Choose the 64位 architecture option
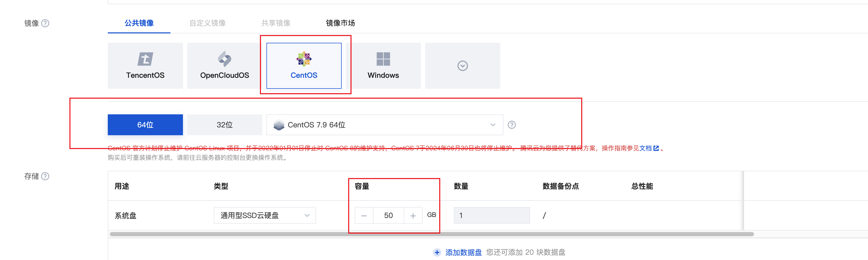 tap(145, 125)
